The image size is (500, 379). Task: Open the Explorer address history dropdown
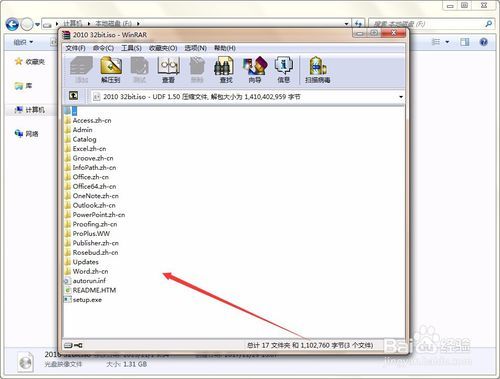click(347, 24)
